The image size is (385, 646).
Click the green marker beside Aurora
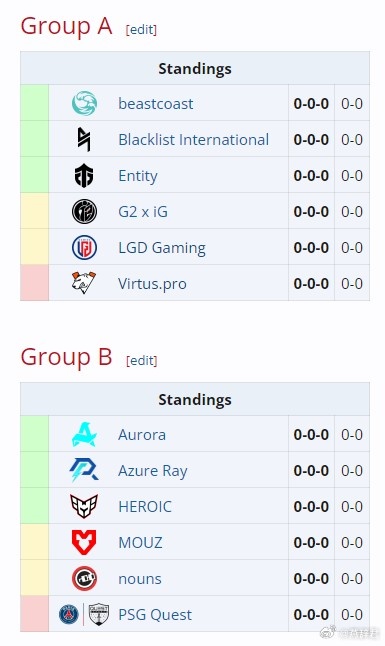point(35,434)
